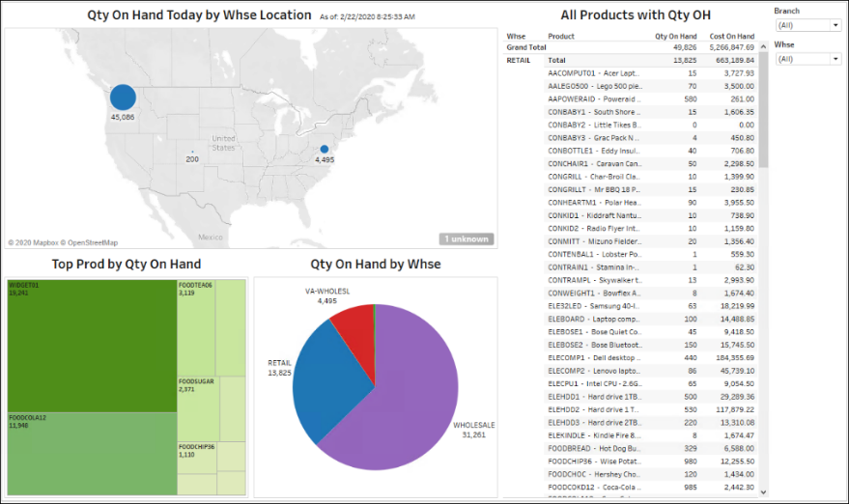Click the 49,826 grand total quantity
849x504 pixels.
point(685,47)
